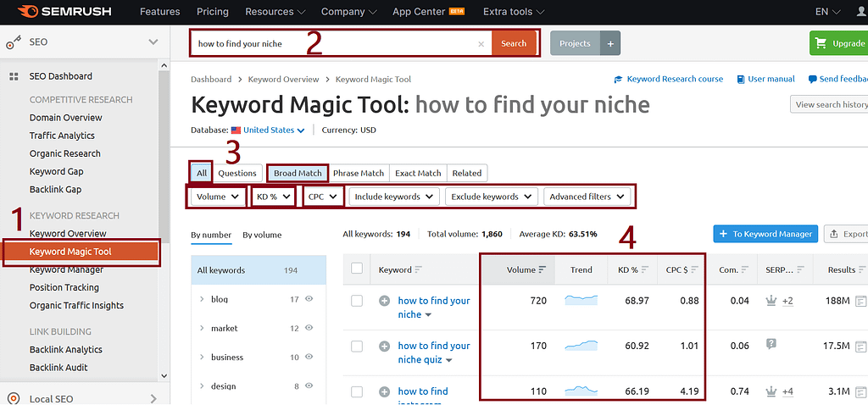
Task: Click the orange Search button
Action: [x=514, y=43]
